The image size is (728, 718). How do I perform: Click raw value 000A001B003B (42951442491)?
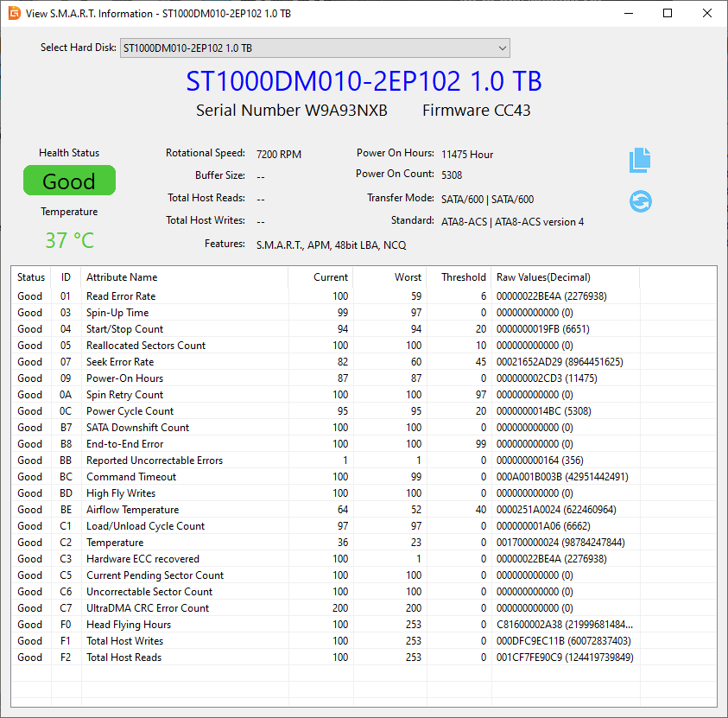click(x=562, y=477)
